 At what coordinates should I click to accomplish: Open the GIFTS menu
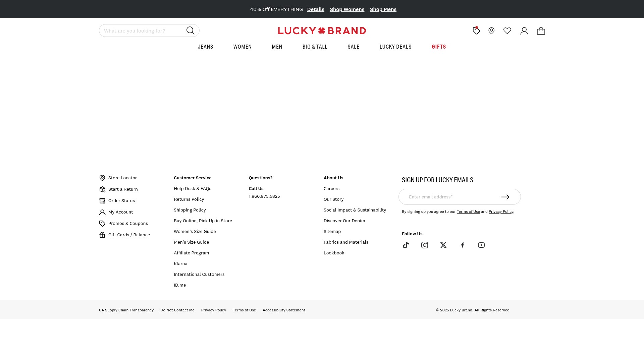click(439, 47)
